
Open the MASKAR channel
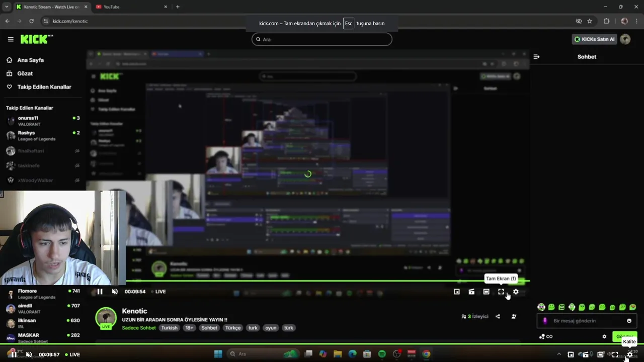tap(43, 337)
